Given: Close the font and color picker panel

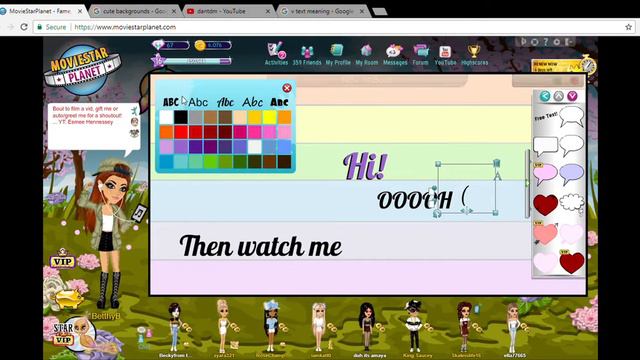Looking at the screenshot, I should (287, 88).
